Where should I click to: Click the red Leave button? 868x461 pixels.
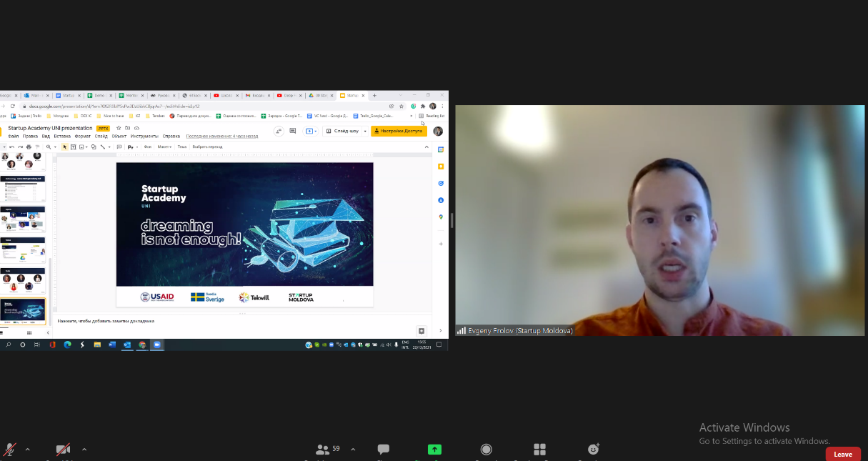[842, 454]
